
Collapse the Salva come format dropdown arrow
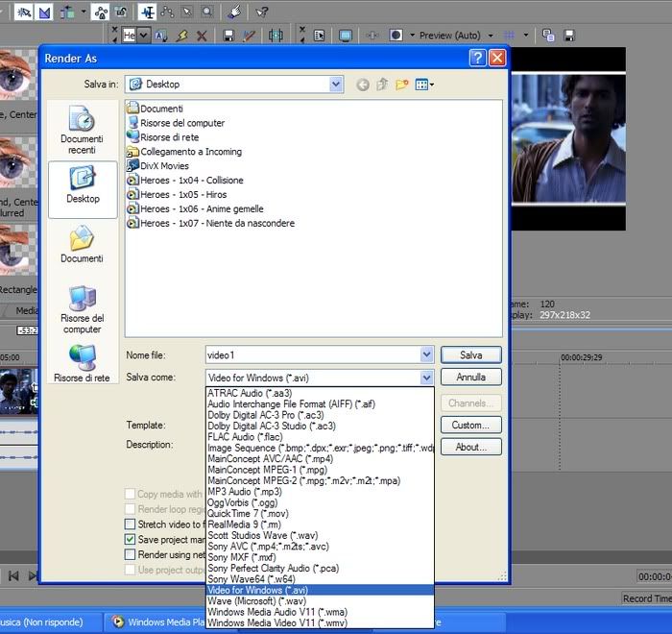[x=426, y=378]
